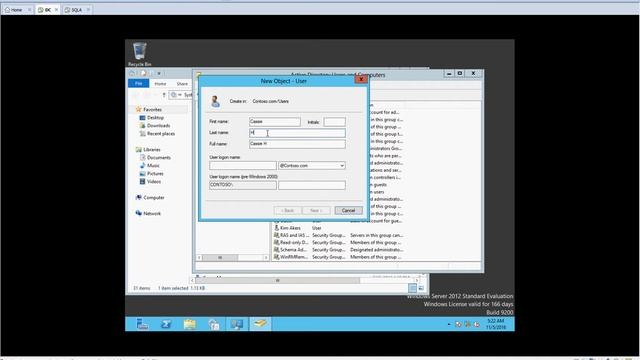The image size is (640, 360).
Task: Click the fourth taskbar icon with documents
Action: click(x=213, y=324)
